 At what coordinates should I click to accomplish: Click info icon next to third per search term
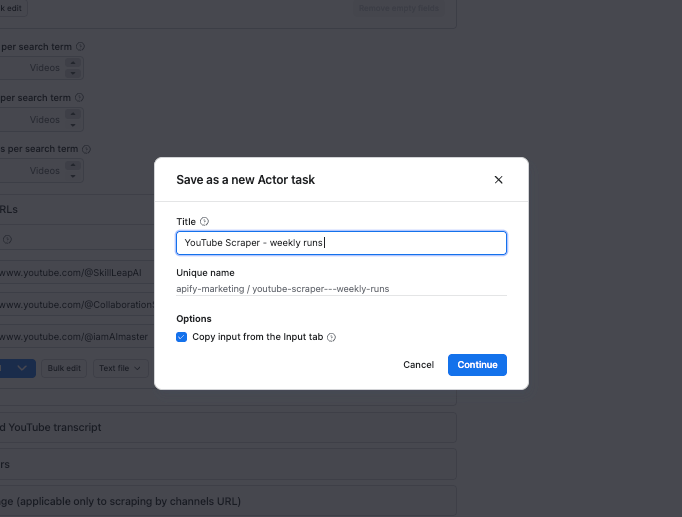pyautogui.click(x=87, y=149)
